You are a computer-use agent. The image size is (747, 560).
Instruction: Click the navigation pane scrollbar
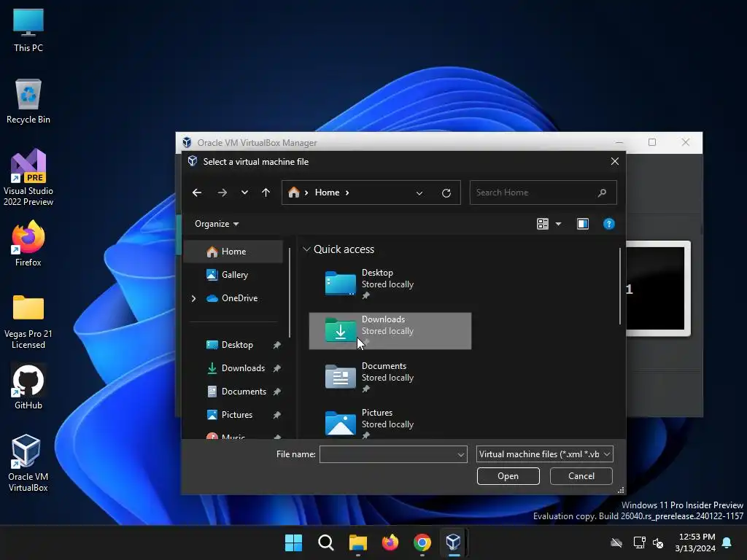[x=289, y=292]
